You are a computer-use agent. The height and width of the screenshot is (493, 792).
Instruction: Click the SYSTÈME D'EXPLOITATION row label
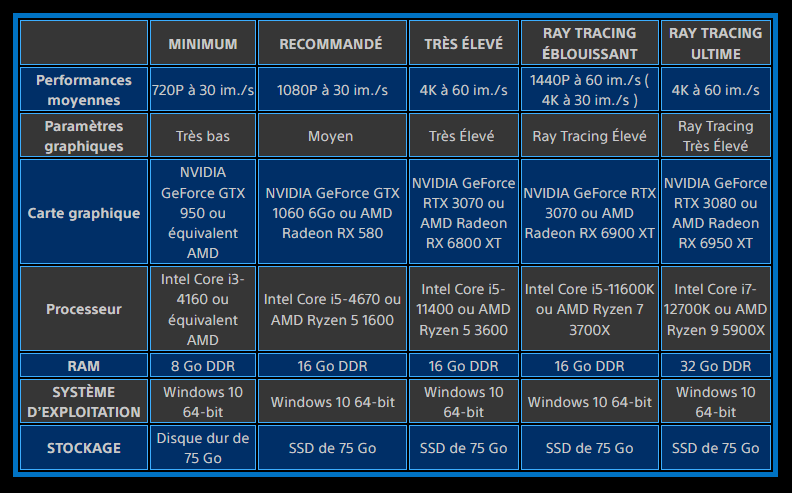(84, 402)
